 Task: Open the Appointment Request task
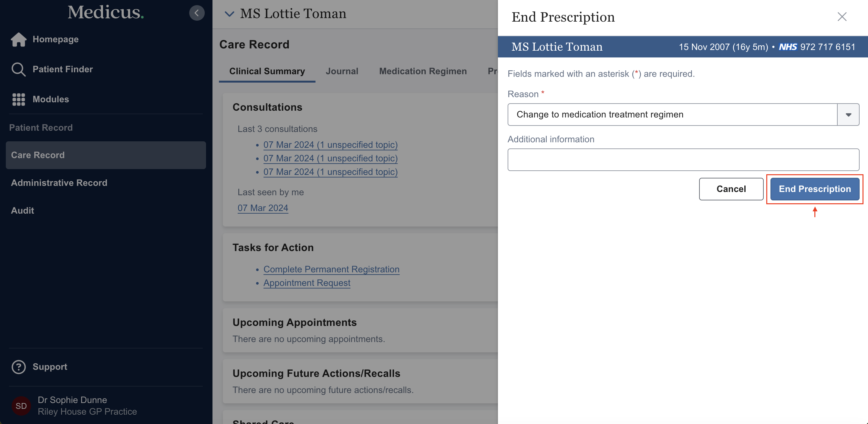coord(306,283)
